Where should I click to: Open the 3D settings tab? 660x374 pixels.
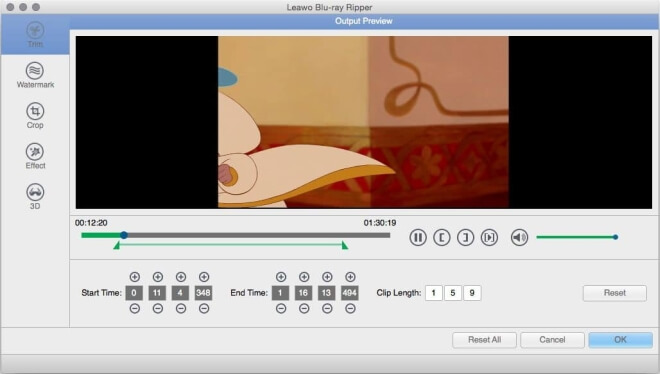click(x=35, y=196)
